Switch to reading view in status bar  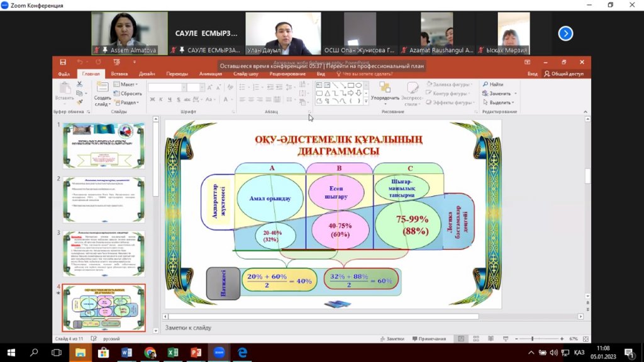tap(491, 339)
